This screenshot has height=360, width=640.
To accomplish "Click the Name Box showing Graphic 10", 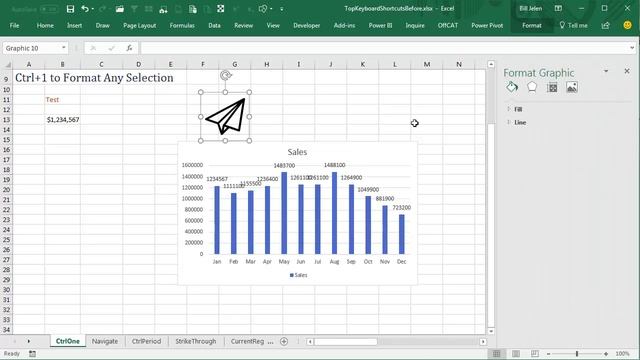I will 32,48.
